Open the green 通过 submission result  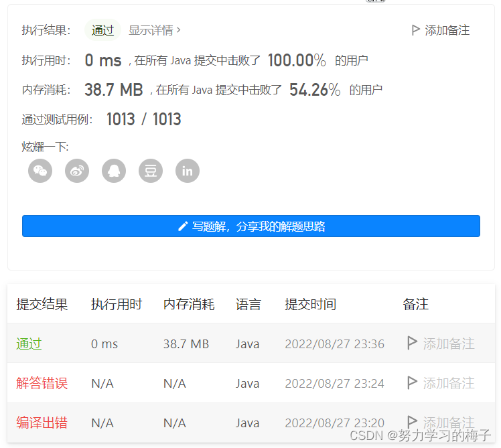point(29,344)
